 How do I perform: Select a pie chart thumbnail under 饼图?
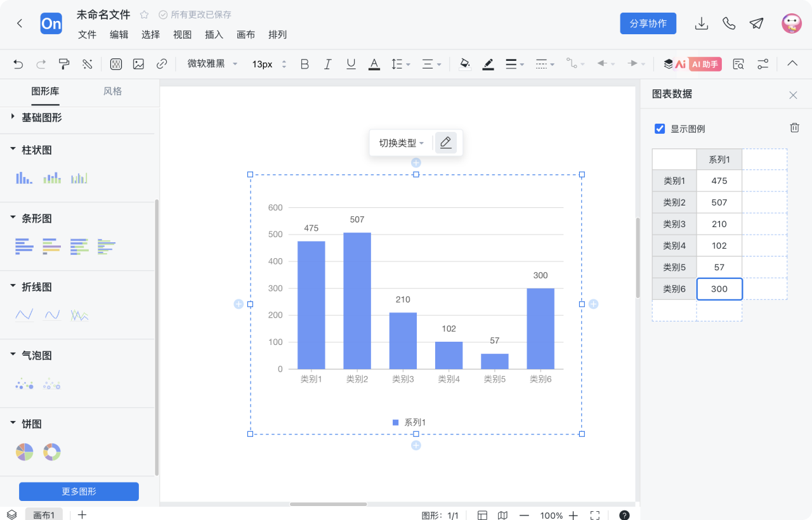(x=23, y=452)
